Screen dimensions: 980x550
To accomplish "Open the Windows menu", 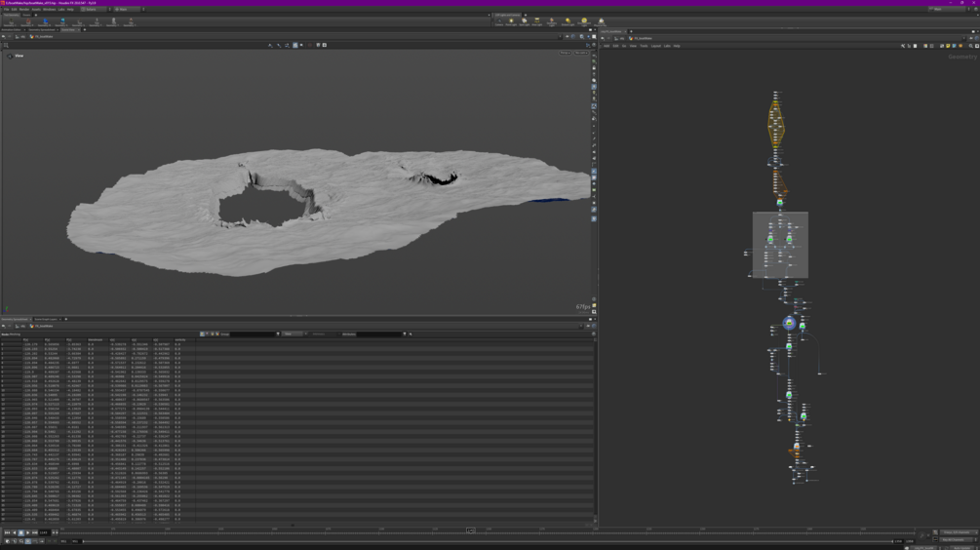I will [x=50, y=10].
